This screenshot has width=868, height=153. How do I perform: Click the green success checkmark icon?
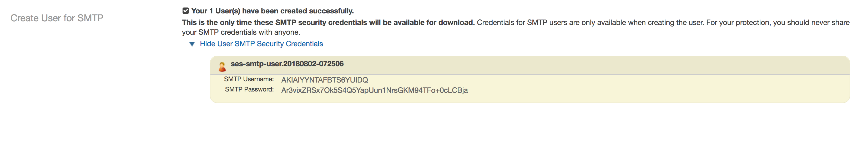(x=185, y=11)
